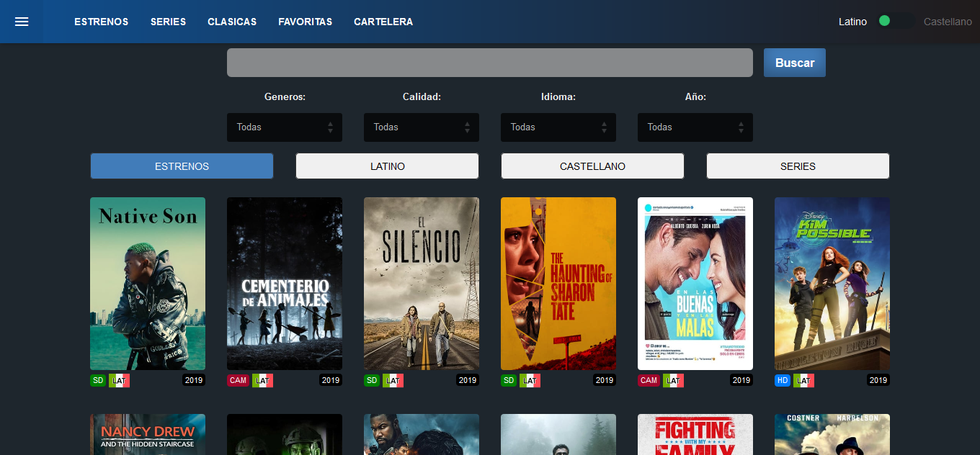The image size is (980, 455).
Task: Click the HD badge under Kim Possible
Action: [783, 380]
